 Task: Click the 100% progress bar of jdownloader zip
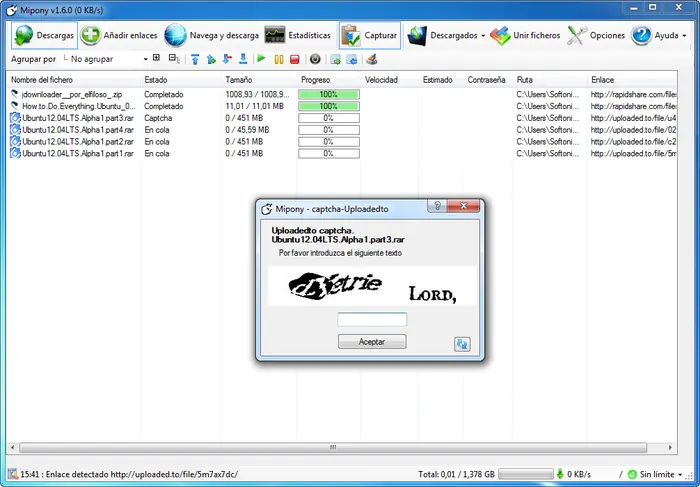tap(329, 94)
